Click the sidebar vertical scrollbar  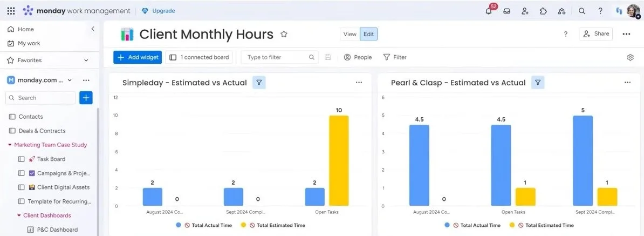coord(98,171)
